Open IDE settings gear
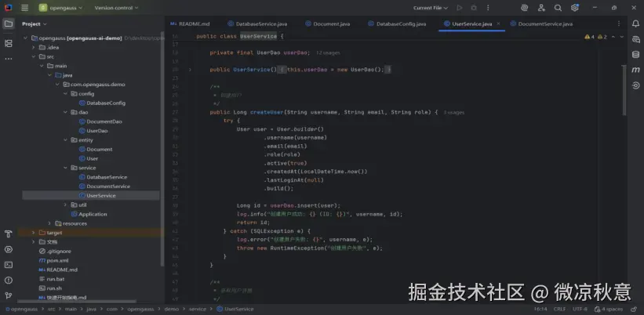644x315 pixels. (575, 8)
